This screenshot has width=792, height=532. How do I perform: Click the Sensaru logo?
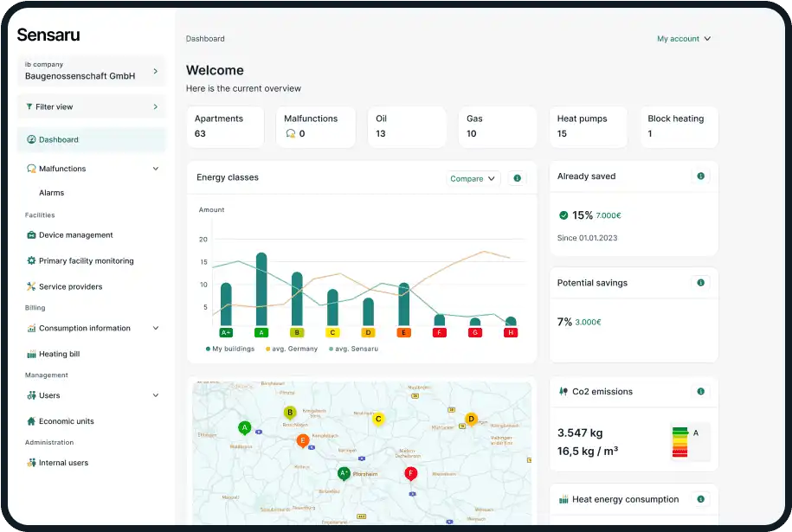48,35
